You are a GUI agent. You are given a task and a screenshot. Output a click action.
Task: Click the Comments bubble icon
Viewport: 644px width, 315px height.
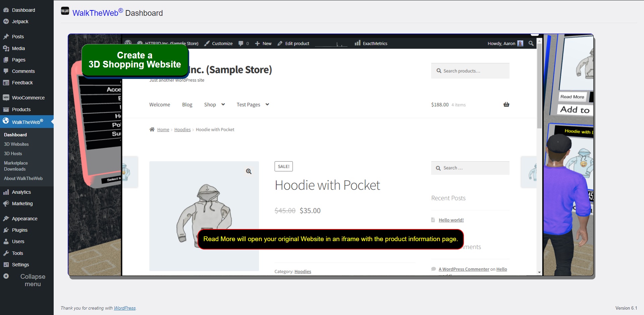click(6, 71)
